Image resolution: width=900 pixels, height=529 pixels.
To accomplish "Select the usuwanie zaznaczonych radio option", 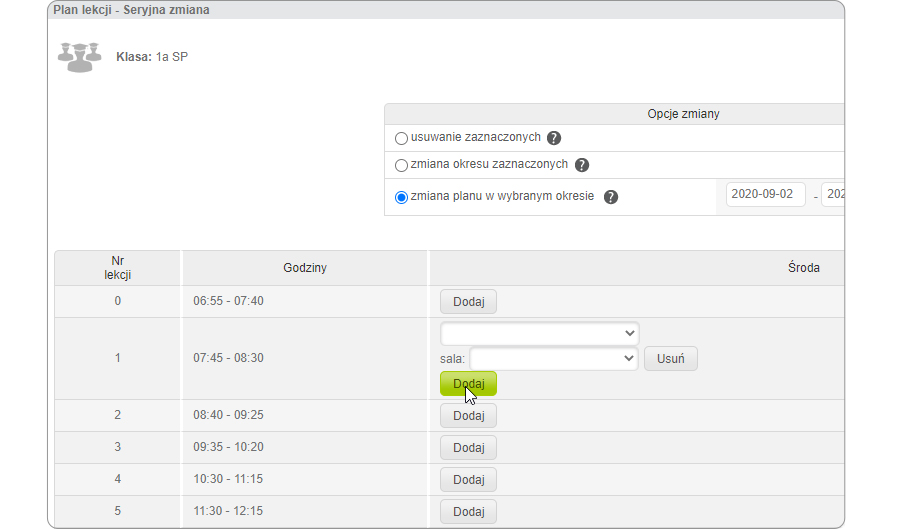I will coord(402,138).
